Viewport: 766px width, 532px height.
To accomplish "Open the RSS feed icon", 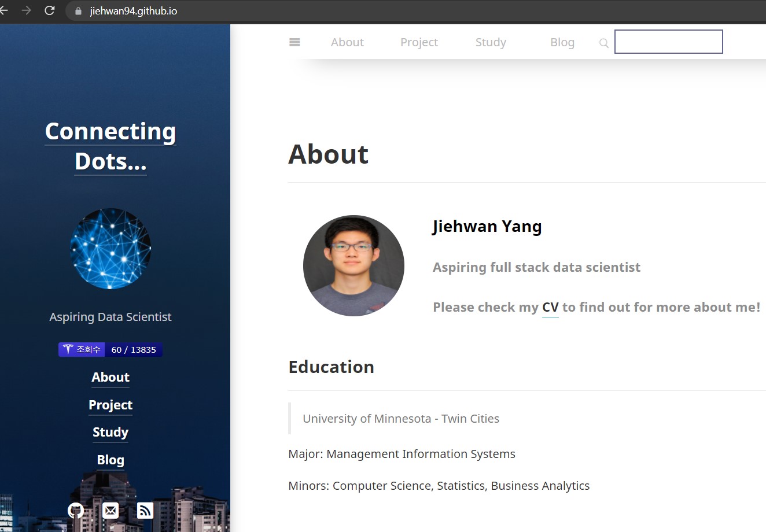I will pyautogui.click(x=145, y=511).
